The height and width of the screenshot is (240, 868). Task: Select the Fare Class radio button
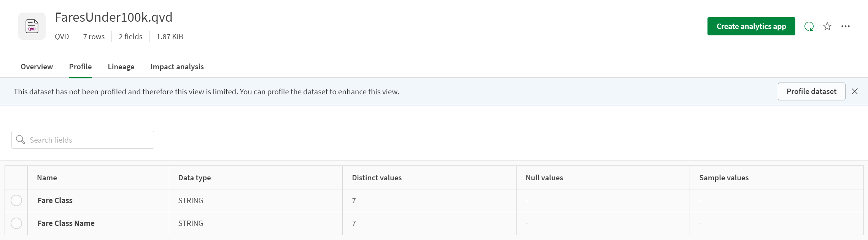[x=16, y=200]
